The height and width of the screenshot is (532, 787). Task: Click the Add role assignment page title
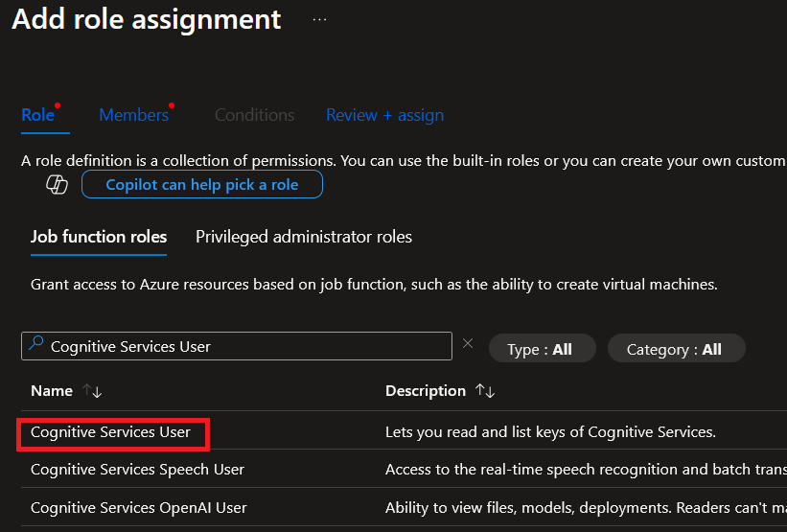pos(146,19)
